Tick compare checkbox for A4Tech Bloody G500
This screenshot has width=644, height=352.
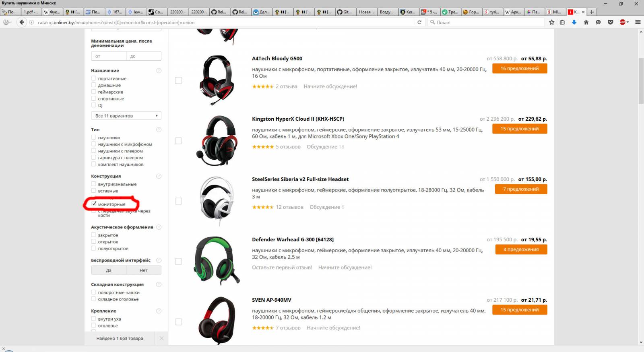[x=178, y=80]
